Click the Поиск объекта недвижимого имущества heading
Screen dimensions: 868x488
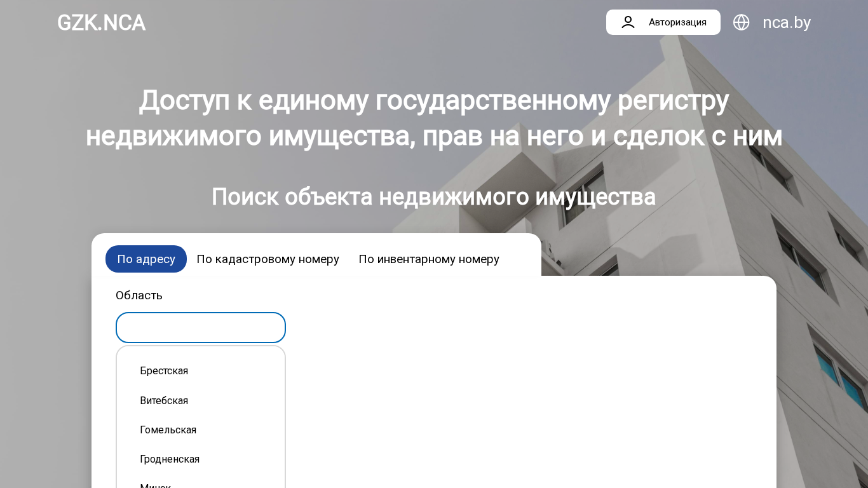(x=434, y=197)
